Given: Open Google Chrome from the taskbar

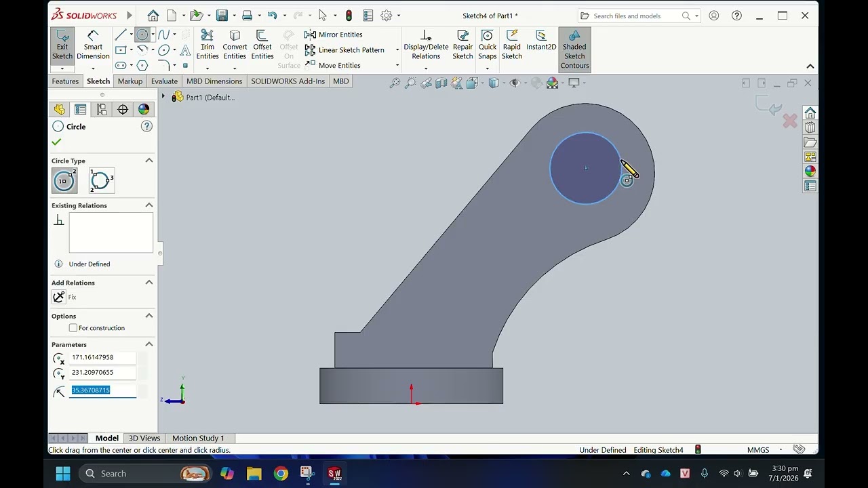Looking at the screenshot, I should pyautogui.click(x=281, y=474).
